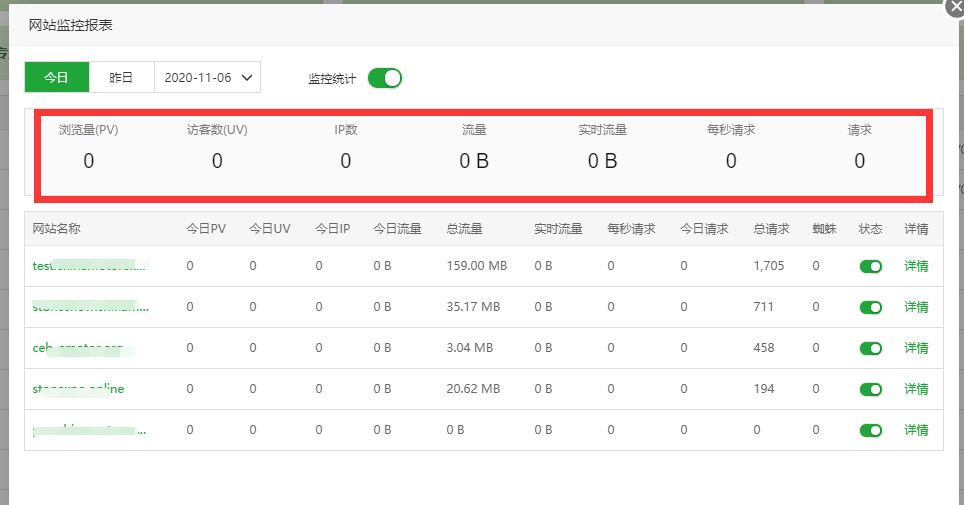Toggle status switch for 159.00 MB site

871,266
